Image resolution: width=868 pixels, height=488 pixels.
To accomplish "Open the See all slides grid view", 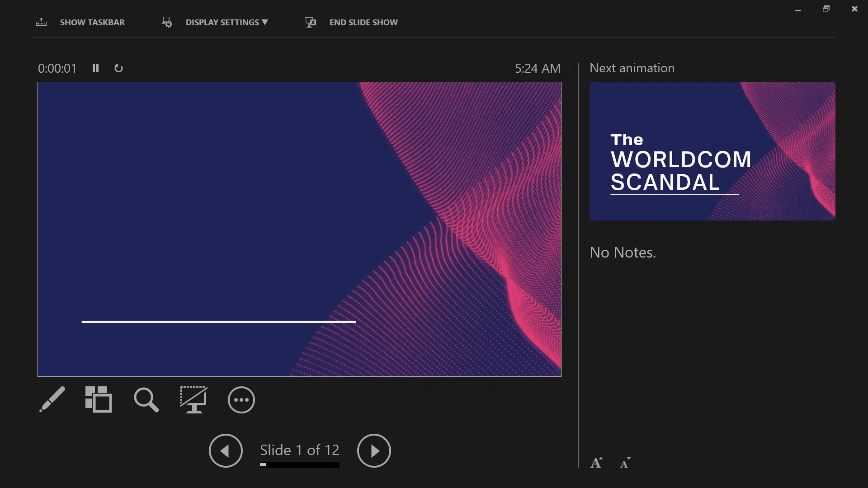I will coord(99,399).
